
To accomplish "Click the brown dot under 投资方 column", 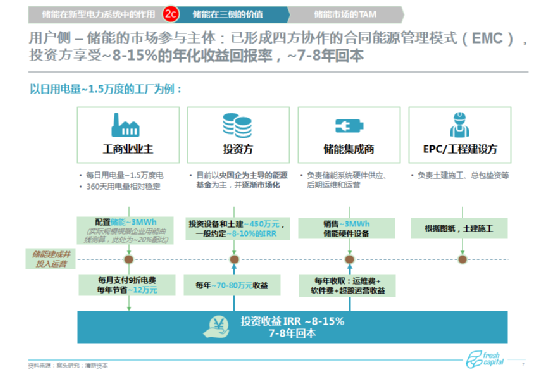I will (x=234, y=259).
